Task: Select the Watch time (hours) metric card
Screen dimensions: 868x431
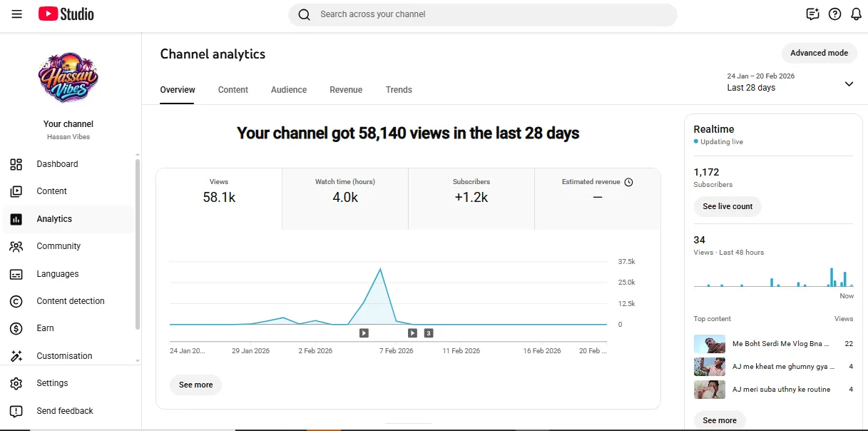Action: point(345,198)
